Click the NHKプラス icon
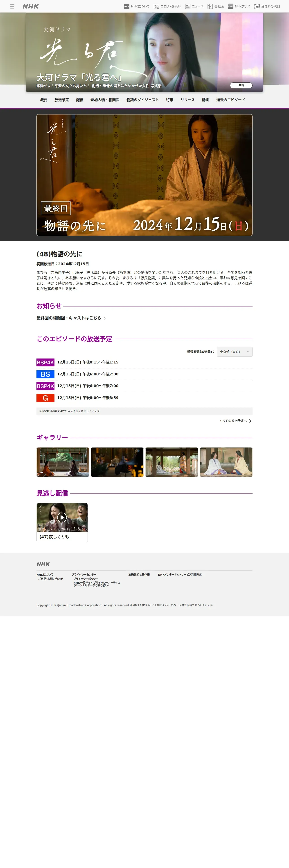Viewport: 289px width, 868px height. click(231, 6)
